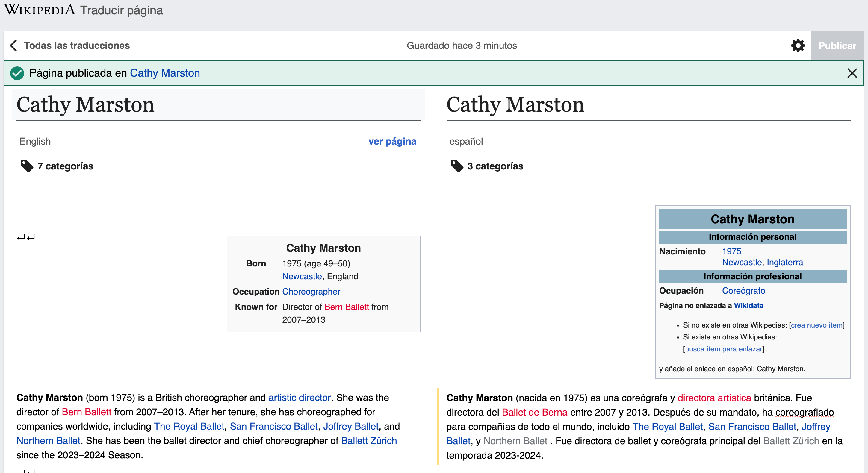Click busca ítem para enlazar link
Viewport: 868px width, 473px height.
[723, 349]
